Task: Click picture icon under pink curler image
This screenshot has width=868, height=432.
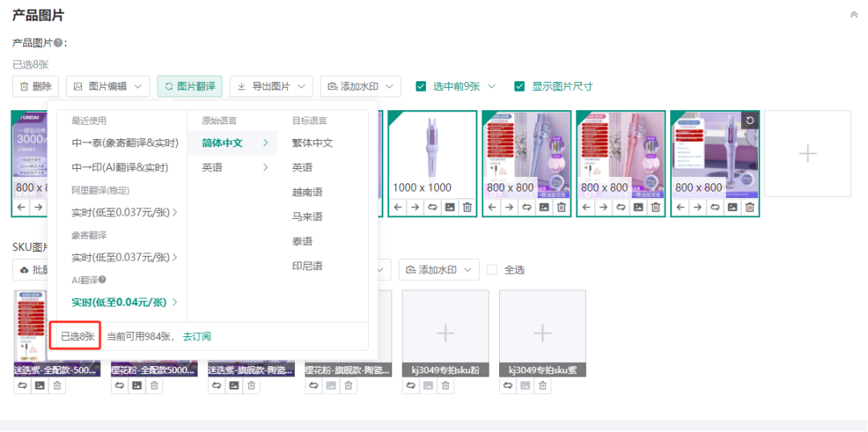Action: coord(638,207)
